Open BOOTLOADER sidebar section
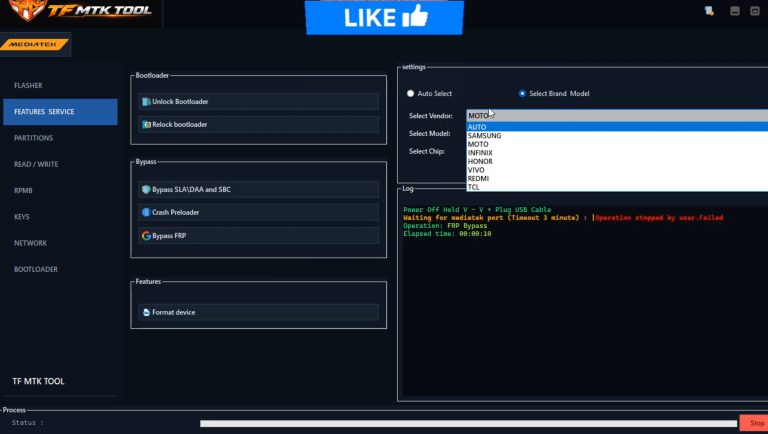The width and height of the screenshot is (768, 434). 36,269
